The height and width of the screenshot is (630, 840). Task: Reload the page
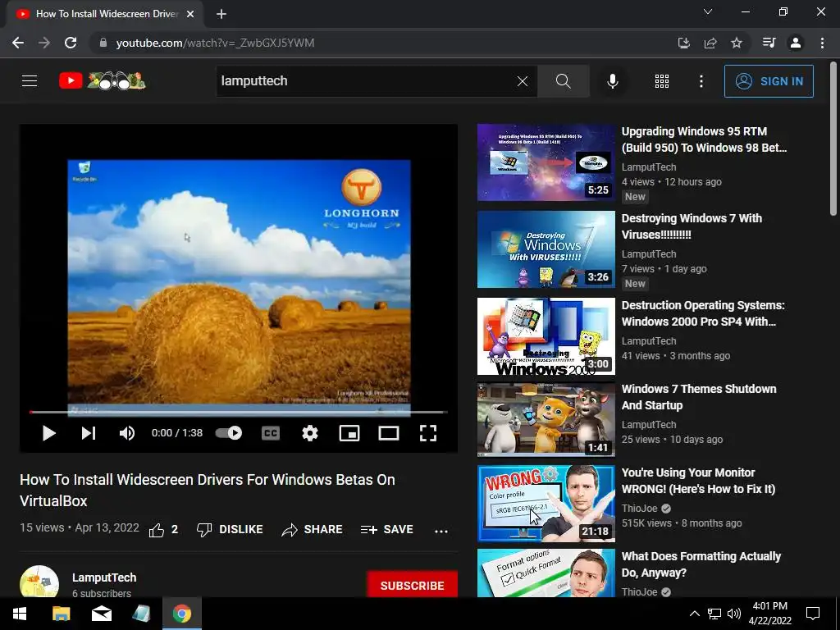pos(71,43)
